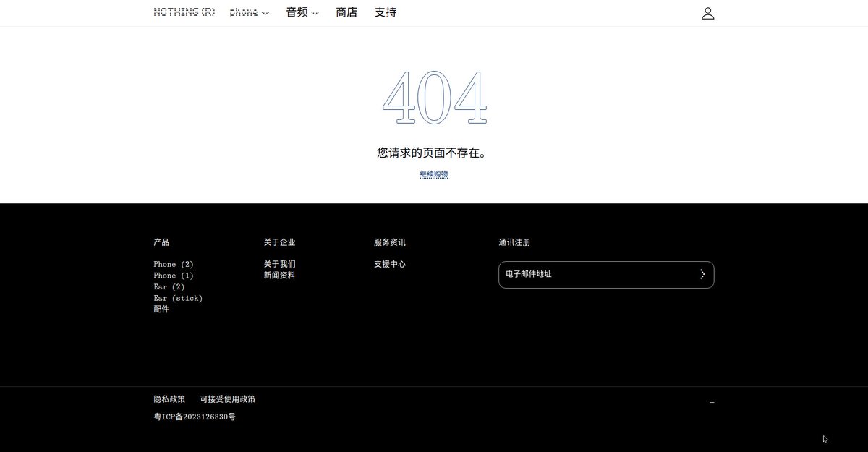The image size is (868, 452).
Task: Select the 通讯注册 heading
Action: point(514,242)
